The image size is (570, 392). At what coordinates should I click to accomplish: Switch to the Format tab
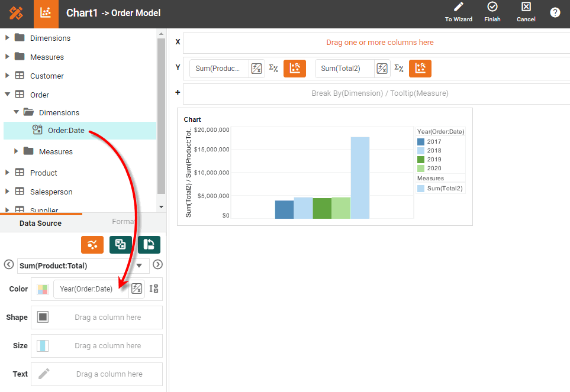pos(123,222)
